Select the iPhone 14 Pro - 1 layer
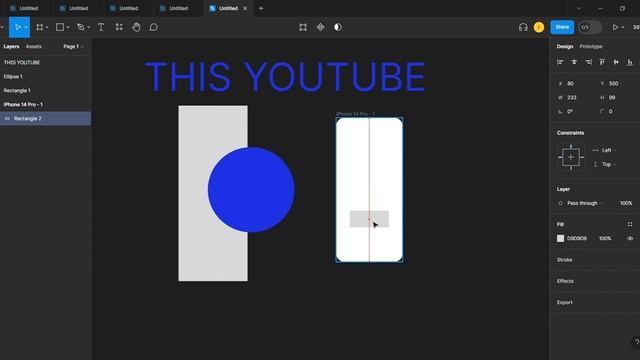 [46, 104]
